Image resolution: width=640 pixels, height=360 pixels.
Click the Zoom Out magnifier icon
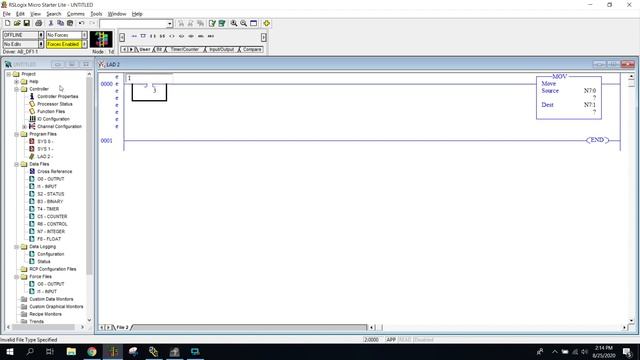tap(244, 23)
